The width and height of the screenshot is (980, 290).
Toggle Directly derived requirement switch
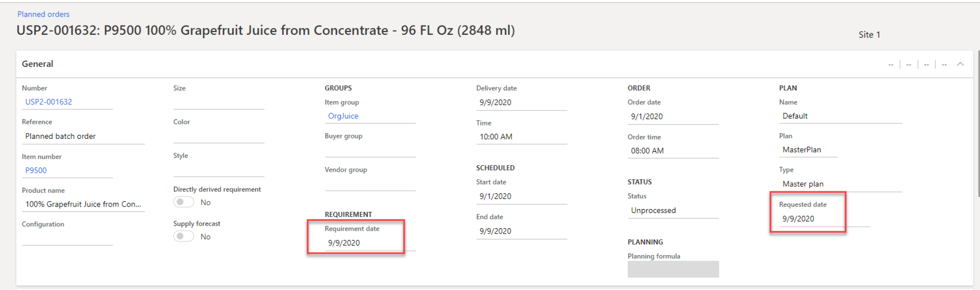coord(184,202)
